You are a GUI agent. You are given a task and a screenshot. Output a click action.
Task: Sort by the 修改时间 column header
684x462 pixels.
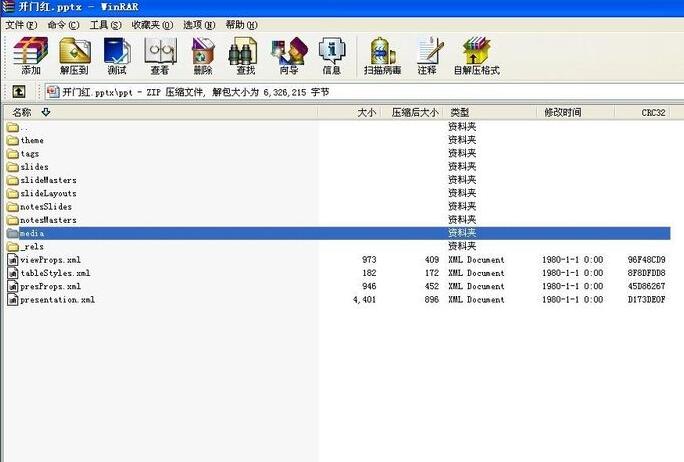coord(562,113)
